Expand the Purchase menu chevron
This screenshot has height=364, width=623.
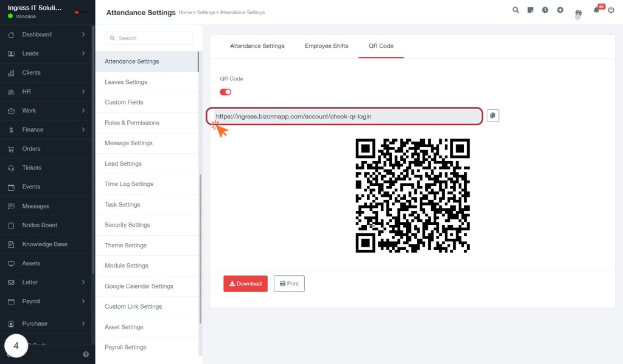tap(83, 323)
